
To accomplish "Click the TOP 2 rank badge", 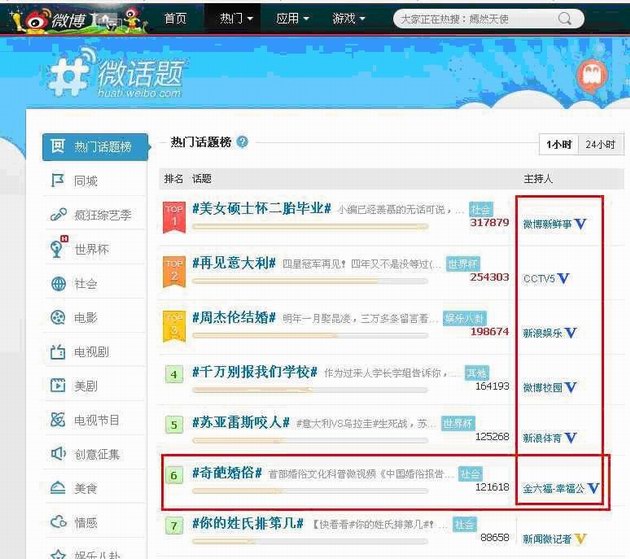I will coord(174,272).
